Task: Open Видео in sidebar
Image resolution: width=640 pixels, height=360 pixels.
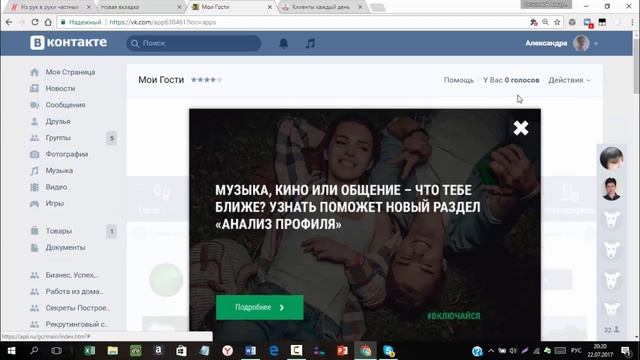Action: click(56, 187)
